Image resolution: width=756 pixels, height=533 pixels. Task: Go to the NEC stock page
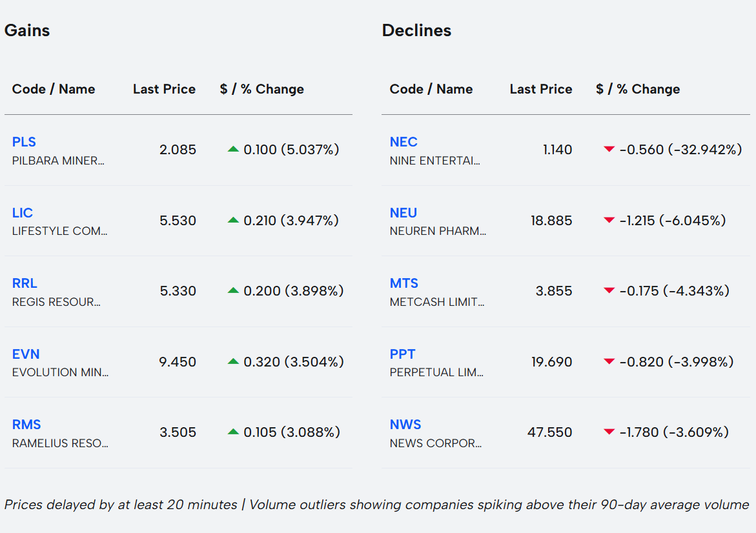click(x=404, y=142)
